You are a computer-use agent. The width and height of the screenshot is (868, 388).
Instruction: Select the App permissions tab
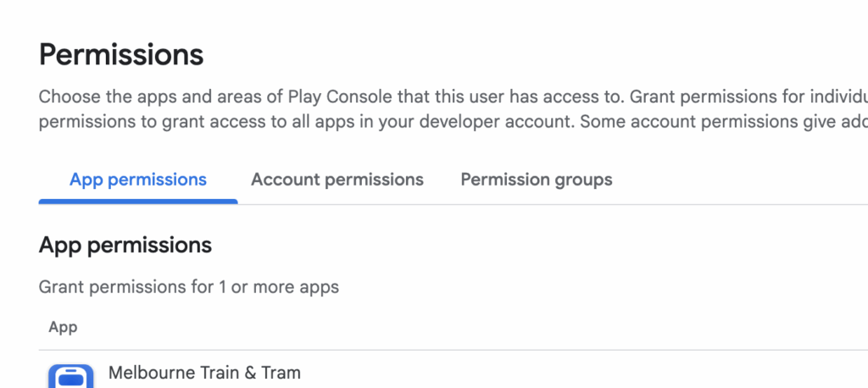pos(138,180)
